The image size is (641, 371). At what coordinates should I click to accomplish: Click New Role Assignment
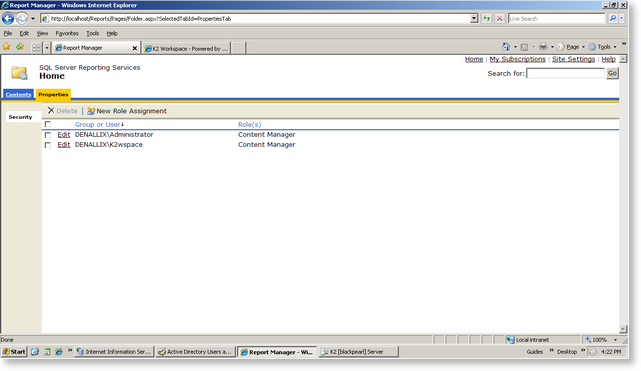[x=127, y=111]
